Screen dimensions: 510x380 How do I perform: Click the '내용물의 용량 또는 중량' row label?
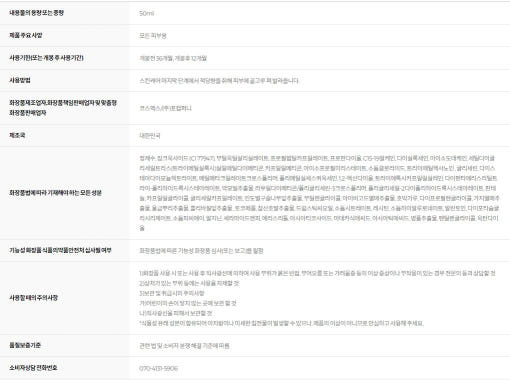(x=36, y=13)
